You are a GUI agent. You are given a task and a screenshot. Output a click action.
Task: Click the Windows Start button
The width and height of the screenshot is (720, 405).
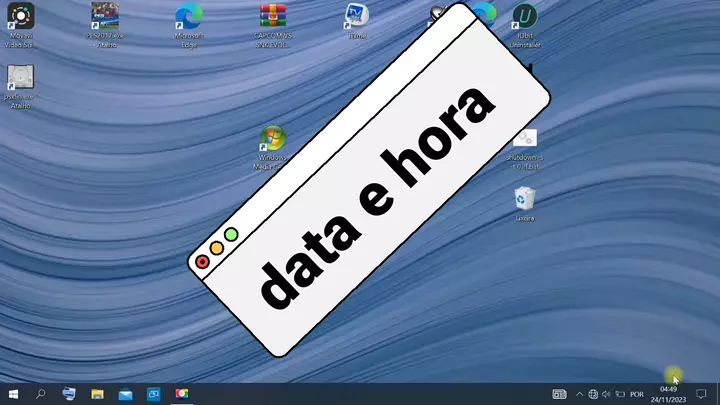13,394
